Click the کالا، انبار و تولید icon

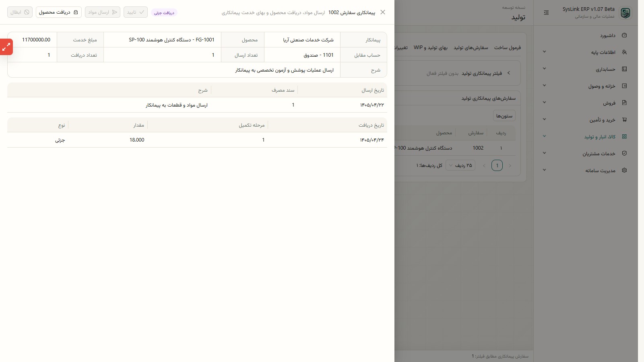[624, 137]
